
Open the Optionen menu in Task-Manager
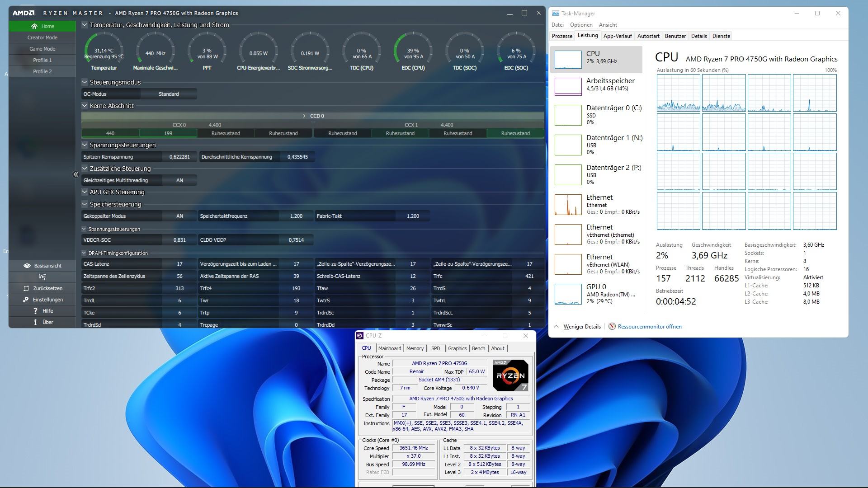[x=581, y=25]
